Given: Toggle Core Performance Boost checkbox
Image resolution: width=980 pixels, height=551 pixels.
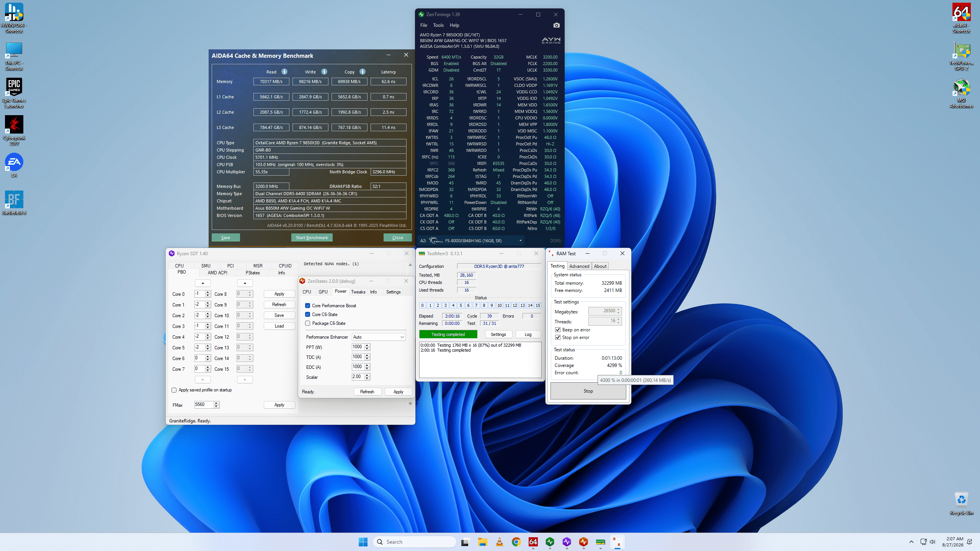Looking at the screenshot, I should coord(308,305).
